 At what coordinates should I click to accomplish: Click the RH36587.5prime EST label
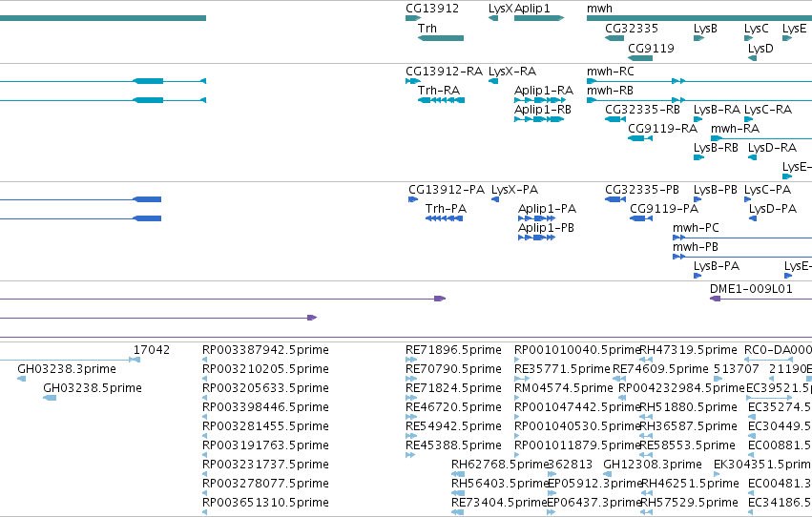[x=688, y=427]
